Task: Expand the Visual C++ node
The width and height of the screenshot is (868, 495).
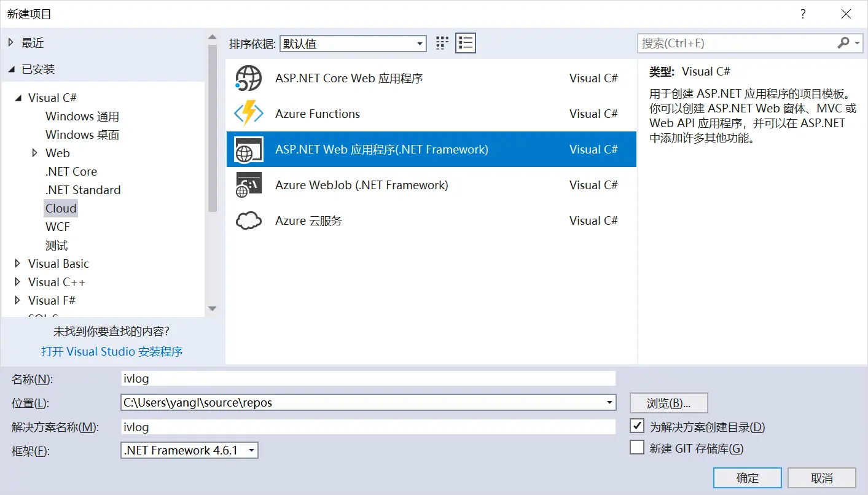Action: tap(17, 282)
